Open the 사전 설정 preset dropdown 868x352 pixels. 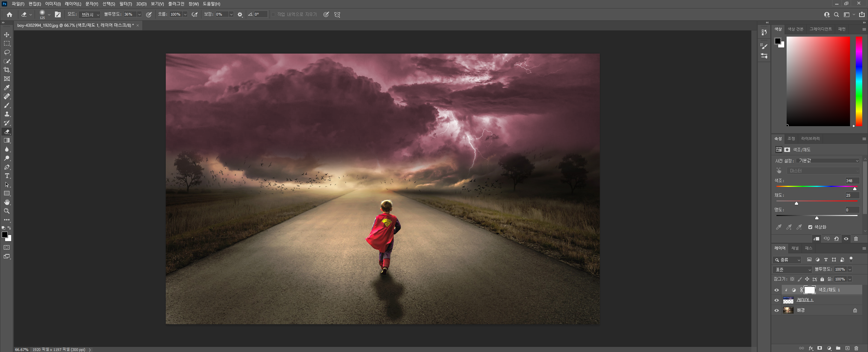click(x=827, y=161)
